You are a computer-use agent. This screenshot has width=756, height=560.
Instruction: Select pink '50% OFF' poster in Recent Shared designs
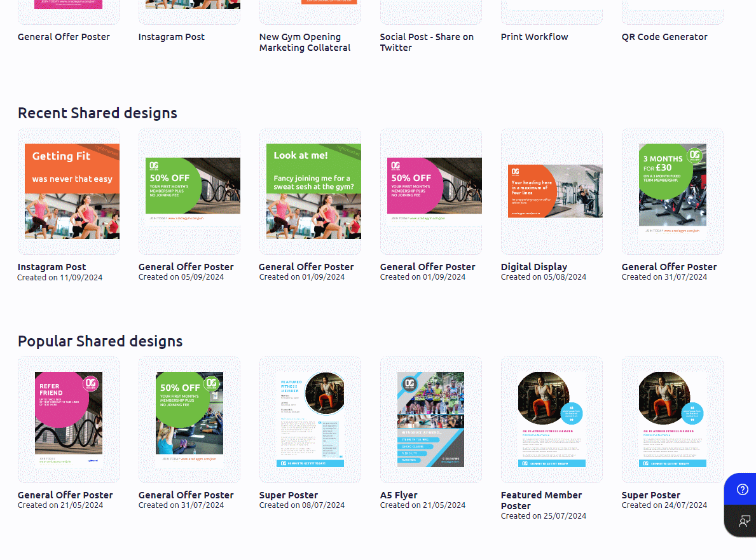(x=431, y=191)
